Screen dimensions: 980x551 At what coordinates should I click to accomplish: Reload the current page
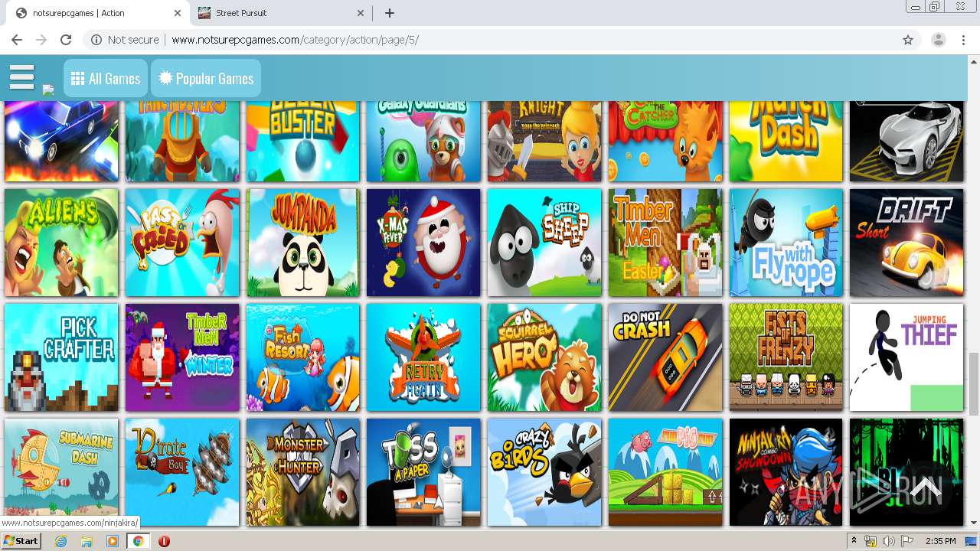click(66, 40)
